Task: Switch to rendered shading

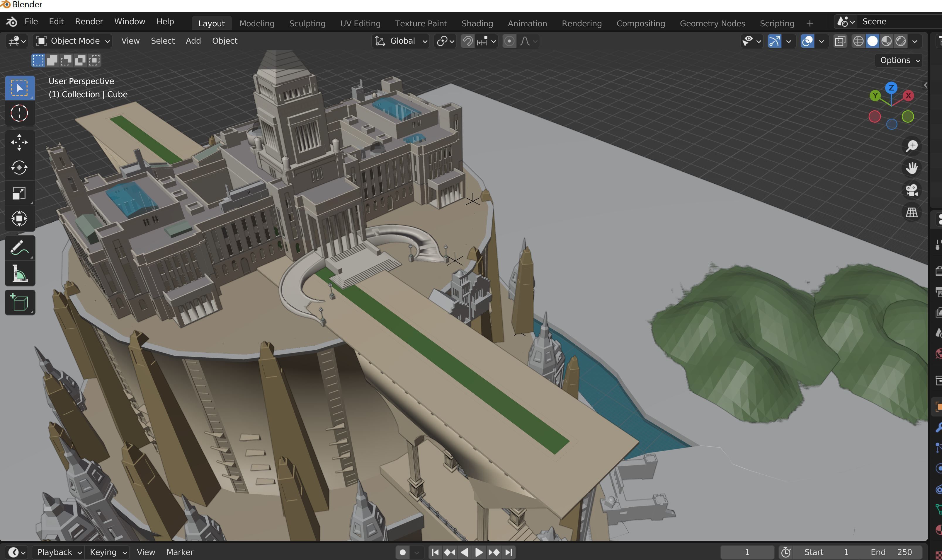Action: click(x=901, y=41)
